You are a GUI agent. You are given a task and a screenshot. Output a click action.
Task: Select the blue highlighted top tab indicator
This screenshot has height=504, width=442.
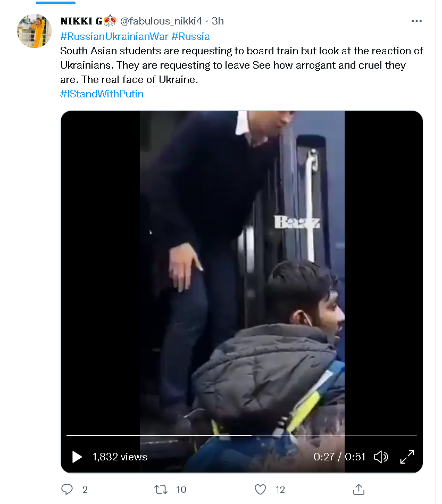(55, 3)
